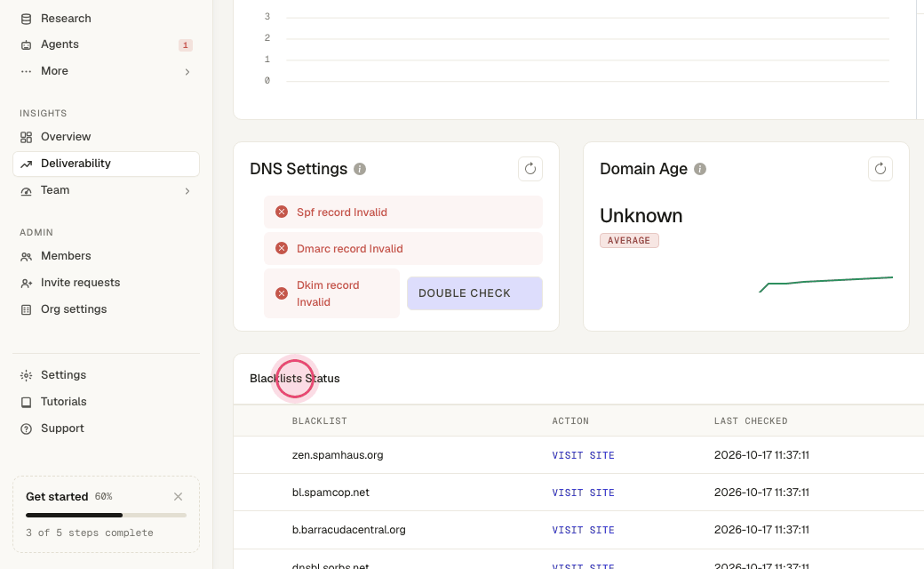924x569 pixels.
Task: Click last checked time for zen.spamhaus.org
Action: (x=761, y=455)
